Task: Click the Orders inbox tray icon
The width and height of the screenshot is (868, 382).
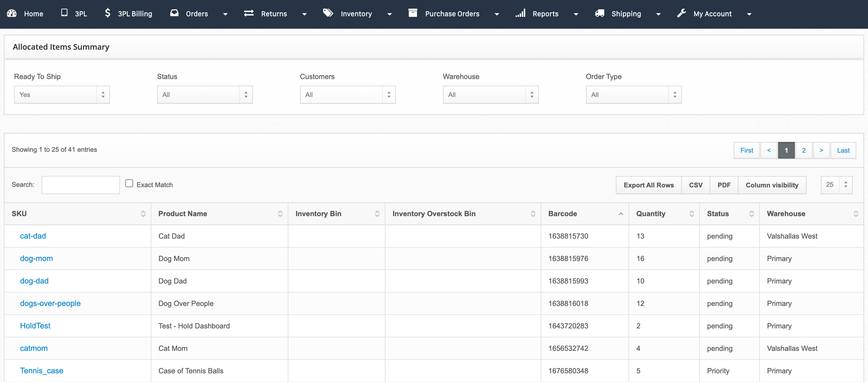Action: pyautogui.click(x=174, y=13)
